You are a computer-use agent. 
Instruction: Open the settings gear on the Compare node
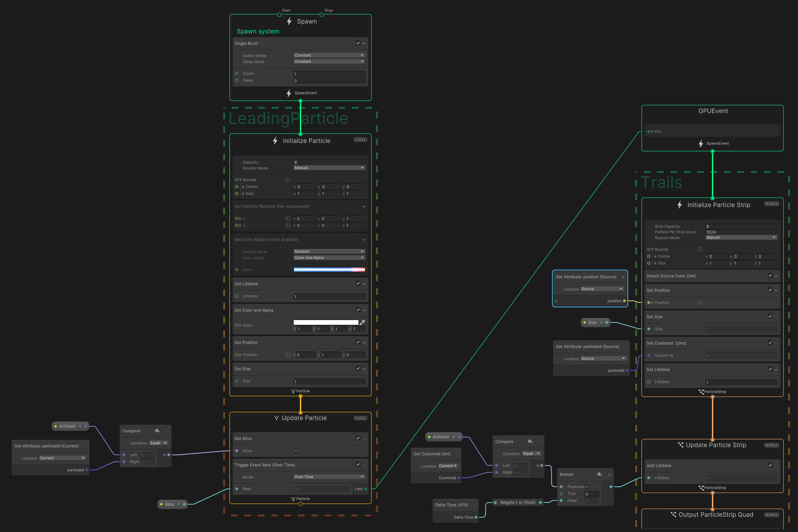pyautogui.click(x=157, y=430)
